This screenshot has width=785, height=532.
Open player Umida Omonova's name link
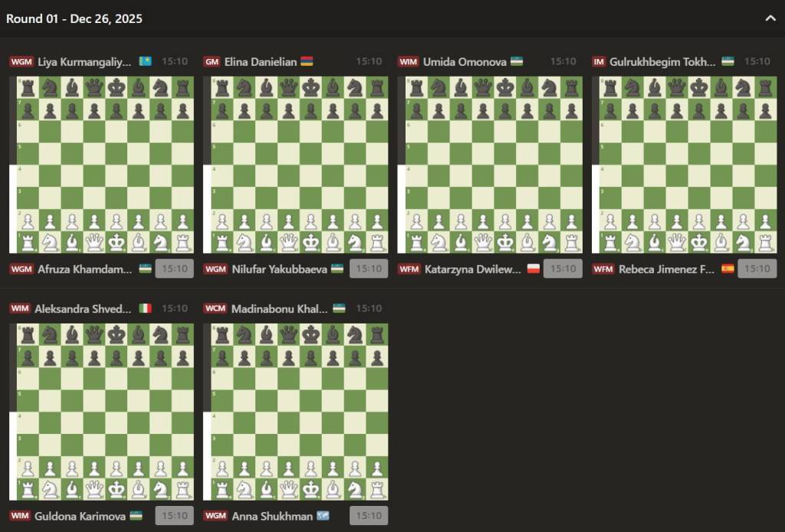(465, 61)
